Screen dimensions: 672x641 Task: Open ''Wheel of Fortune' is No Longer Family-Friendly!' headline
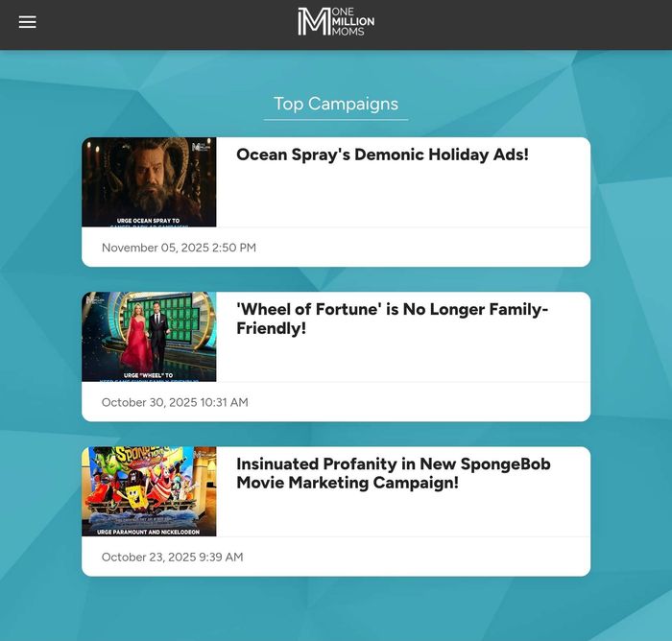[x=392, y=319]
